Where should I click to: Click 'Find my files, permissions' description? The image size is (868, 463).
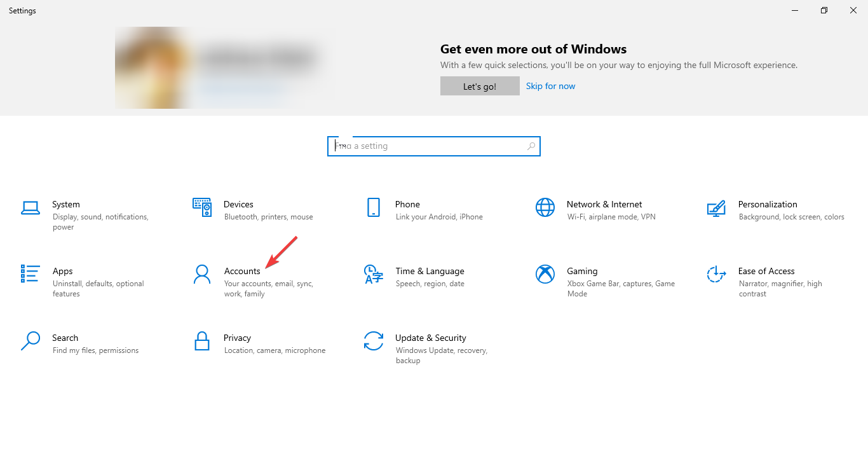[x=96, y=350]
